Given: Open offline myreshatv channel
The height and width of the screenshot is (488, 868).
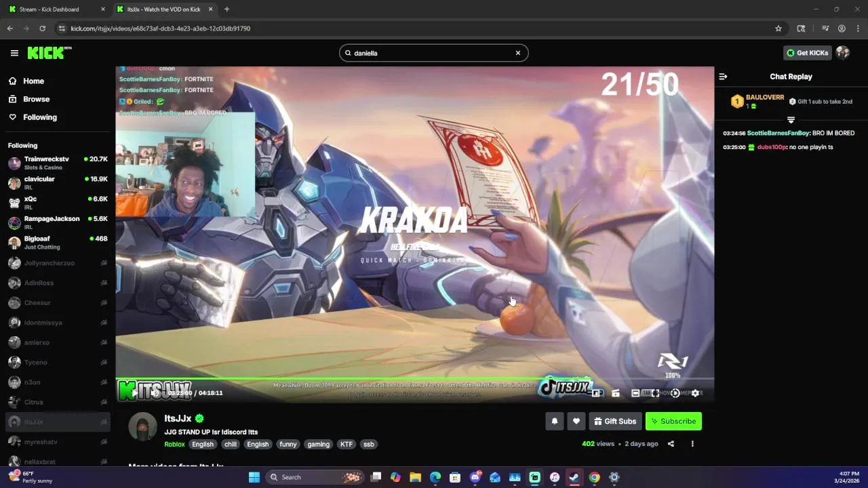Looking at the screenshot, I should (58, 442).
